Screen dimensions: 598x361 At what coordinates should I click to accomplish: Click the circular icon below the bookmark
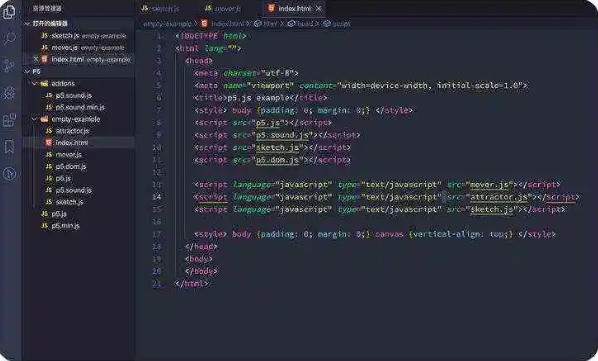pos(10,174)
